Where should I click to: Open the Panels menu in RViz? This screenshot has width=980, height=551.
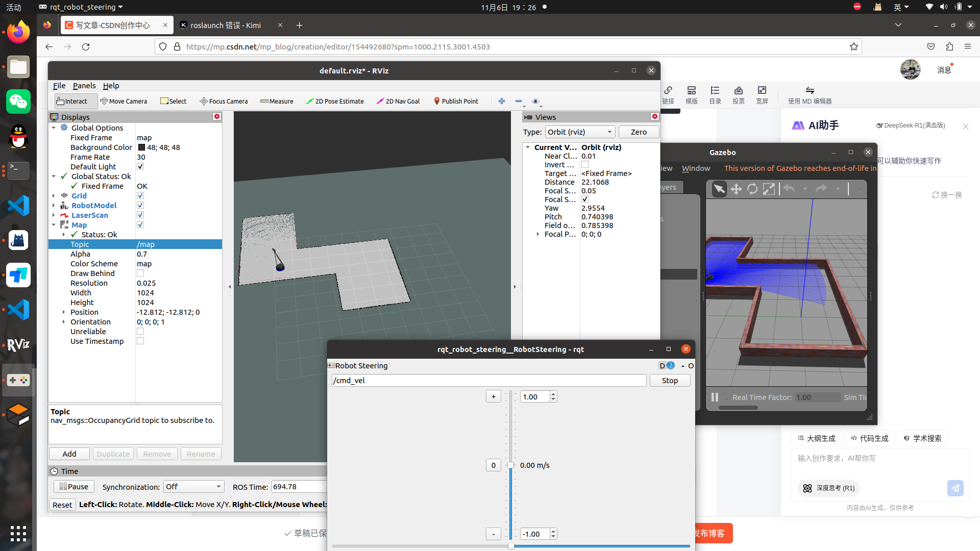coord(84,86)
